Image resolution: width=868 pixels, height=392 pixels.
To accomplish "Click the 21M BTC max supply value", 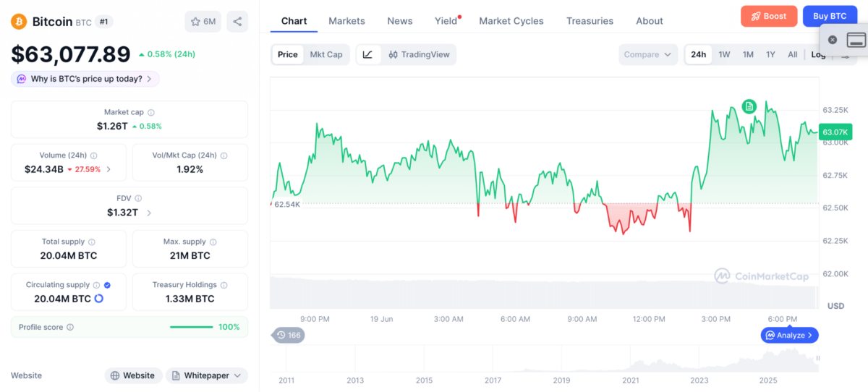I will click(190, 255).
